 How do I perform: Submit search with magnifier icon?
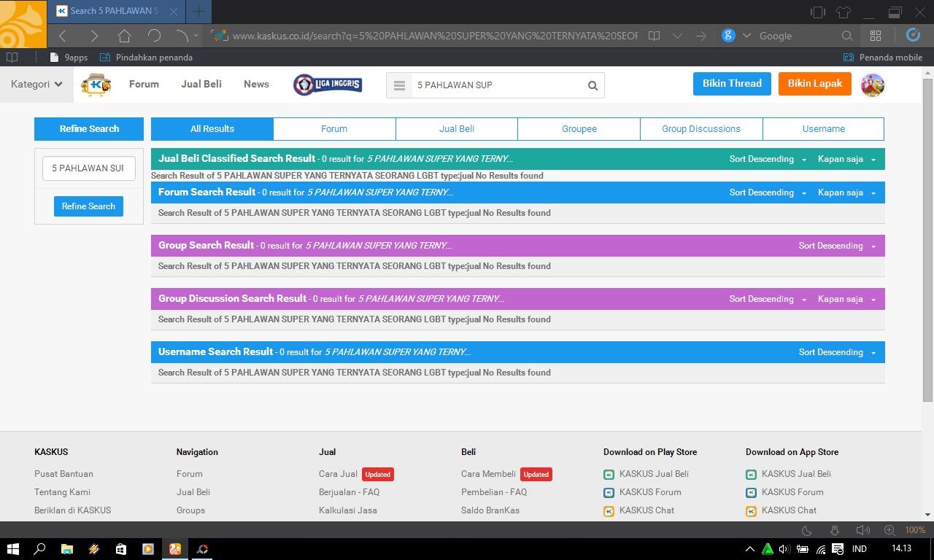coord(593,85)
